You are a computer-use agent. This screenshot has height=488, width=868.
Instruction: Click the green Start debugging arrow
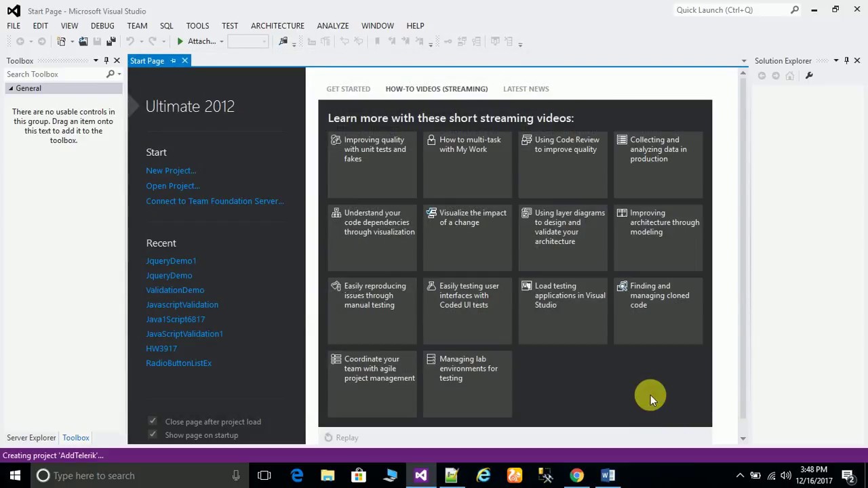click(180, 41)
